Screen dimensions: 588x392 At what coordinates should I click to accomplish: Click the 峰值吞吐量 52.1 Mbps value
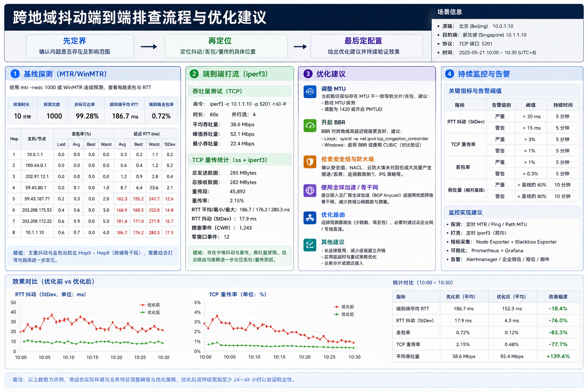[x=242, y=134]
